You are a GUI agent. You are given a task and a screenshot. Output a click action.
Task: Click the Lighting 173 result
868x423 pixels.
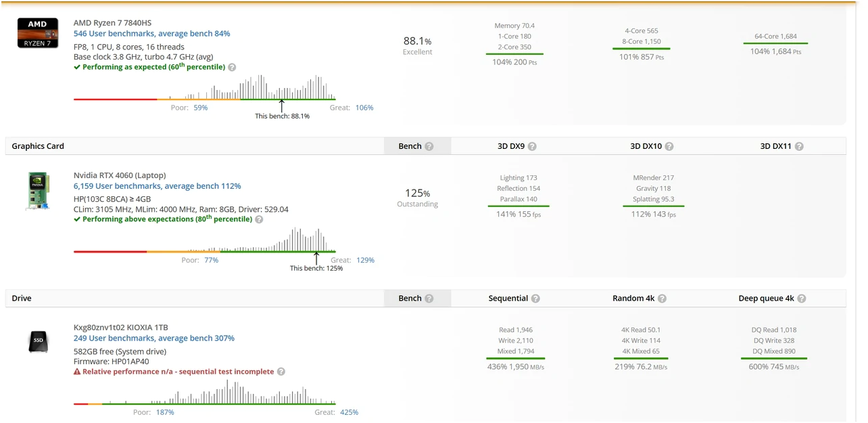[x=519, y=178]
